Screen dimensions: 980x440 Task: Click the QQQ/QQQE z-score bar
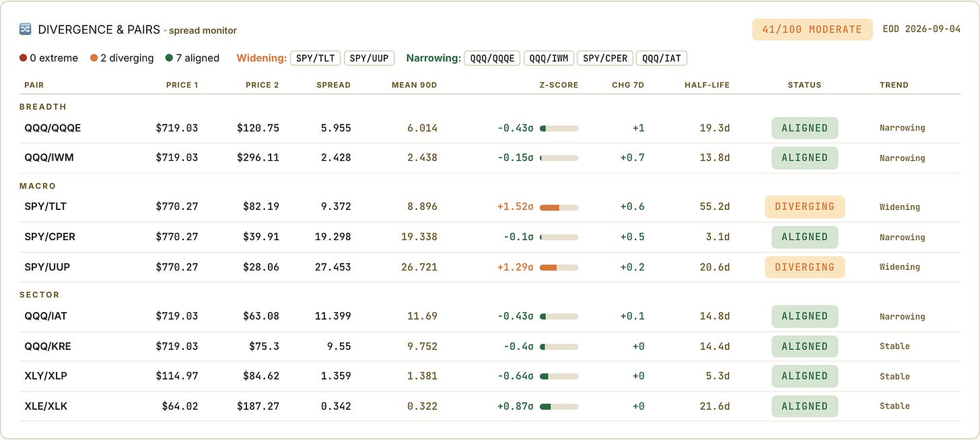click(x=559, y=128)
